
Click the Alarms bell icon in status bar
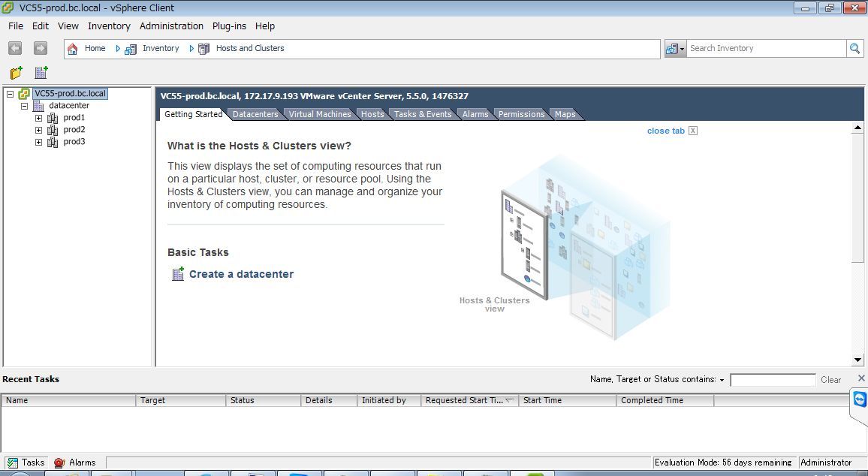tap(59, 462)
